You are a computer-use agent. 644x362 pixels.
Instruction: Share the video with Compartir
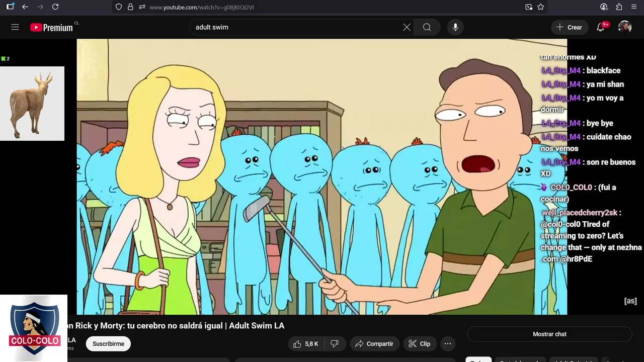click(374, 344)
